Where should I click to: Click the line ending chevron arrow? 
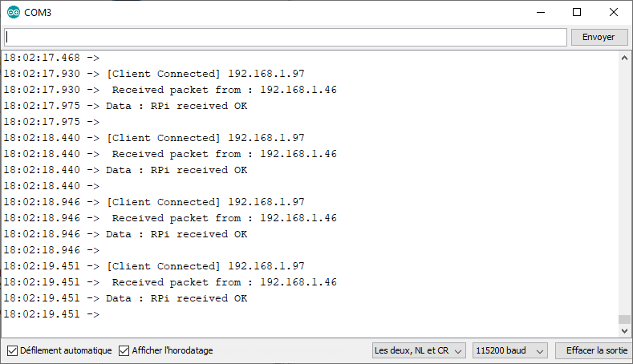click(458, 351)
